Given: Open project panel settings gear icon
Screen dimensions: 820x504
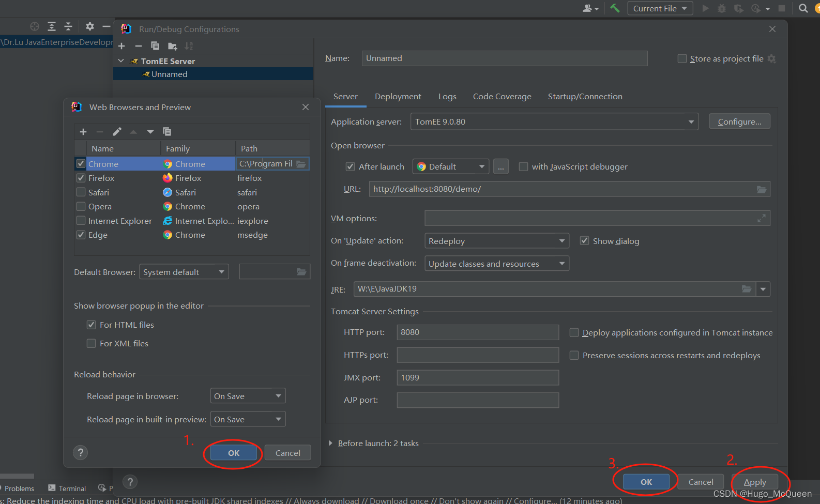Looking at the screenshot, I should point(89,26).
